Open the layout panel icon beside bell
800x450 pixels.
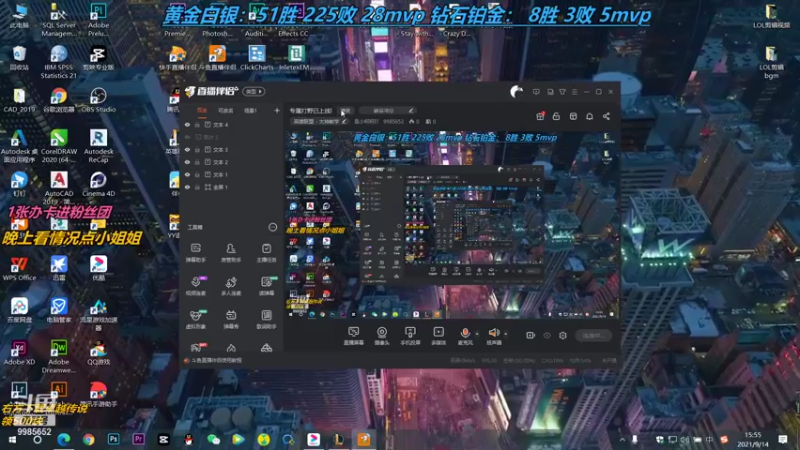573,116
